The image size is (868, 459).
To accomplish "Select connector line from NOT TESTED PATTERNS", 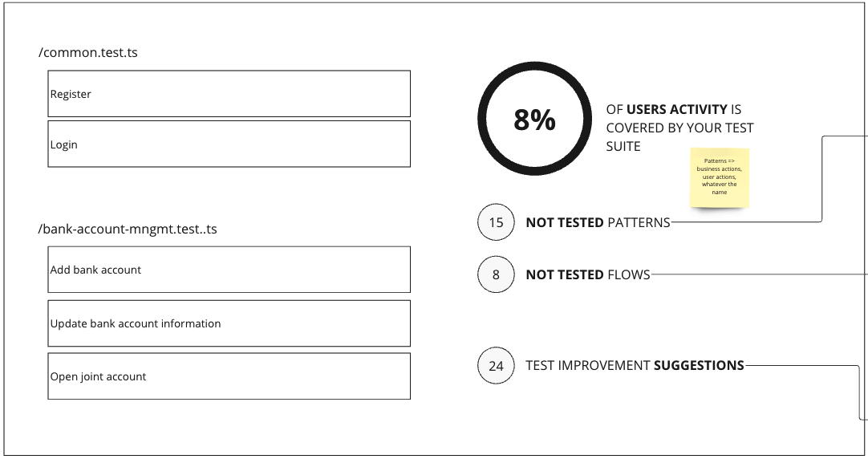I will (821, 178).
